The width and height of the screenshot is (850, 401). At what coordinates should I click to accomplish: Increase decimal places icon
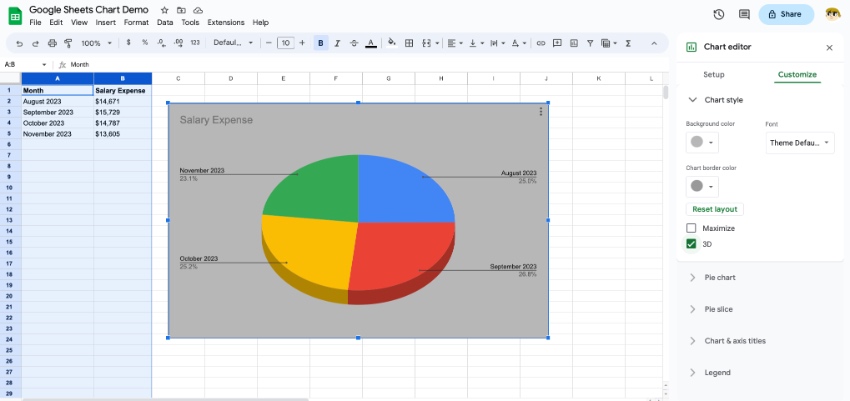178,43
